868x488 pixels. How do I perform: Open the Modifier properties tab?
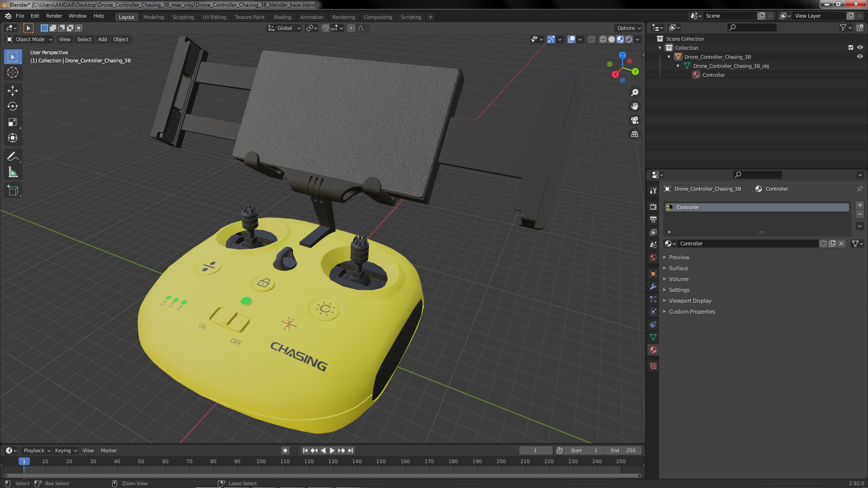(653, 286)
